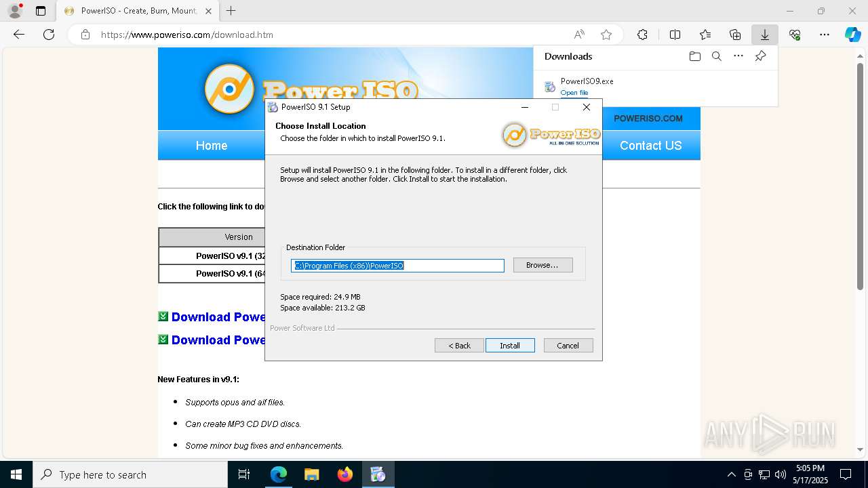This screenshot has width=868, height=488.
Task: Open the Collections icon
Action: tap(735, 35)
